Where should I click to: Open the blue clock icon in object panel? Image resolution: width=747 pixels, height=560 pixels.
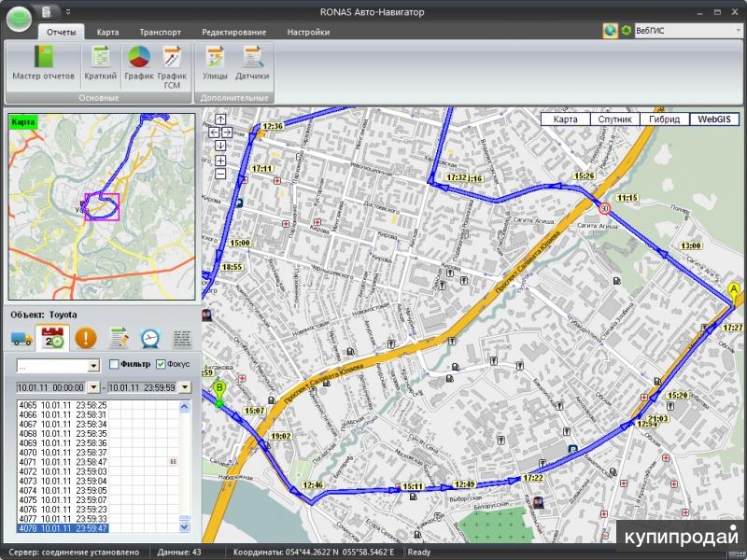150,338
